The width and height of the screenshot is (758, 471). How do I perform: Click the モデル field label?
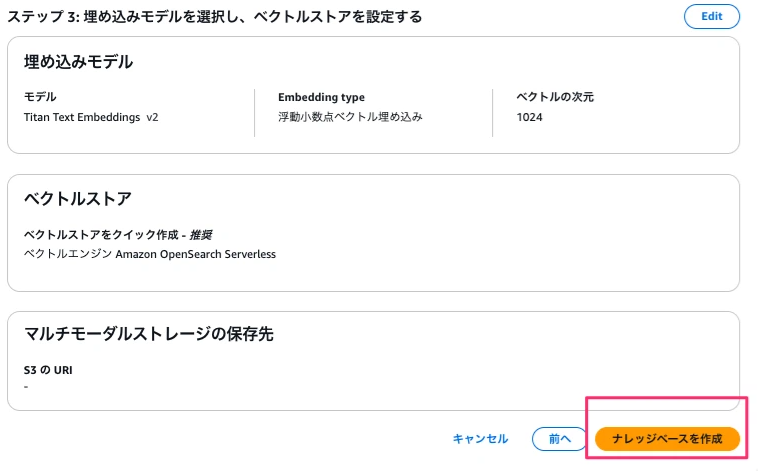(40, 98)
